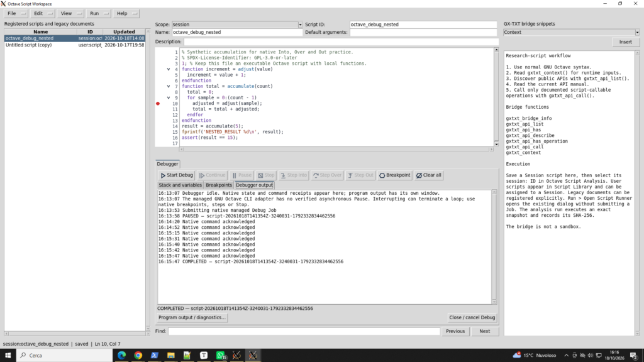This screenshot has width=644, height=362.
Task: Click the code editor horizontal scrollbar
Action: [336, 150]
